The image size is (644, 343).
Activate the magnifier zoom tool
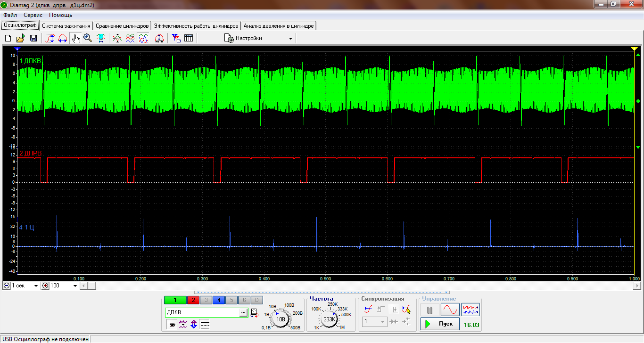88,38
